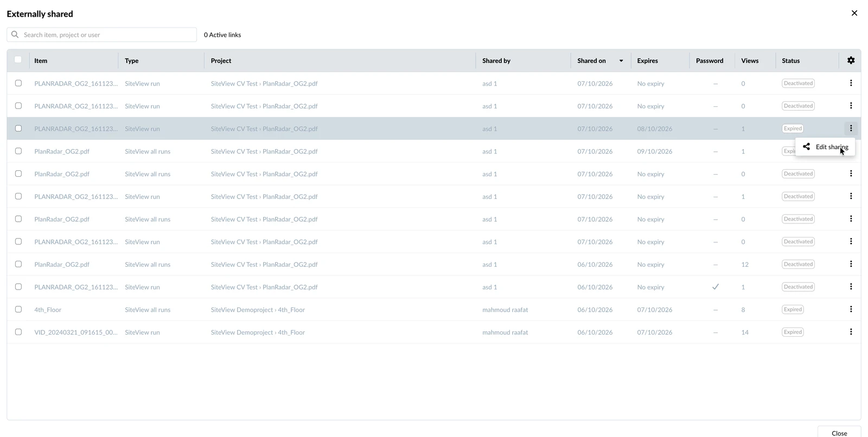The height and width of the screenshot is (437, 868).
Task: Choose Edit sharing from context menu
Action: pyautogui.click(x=825, y=147)
